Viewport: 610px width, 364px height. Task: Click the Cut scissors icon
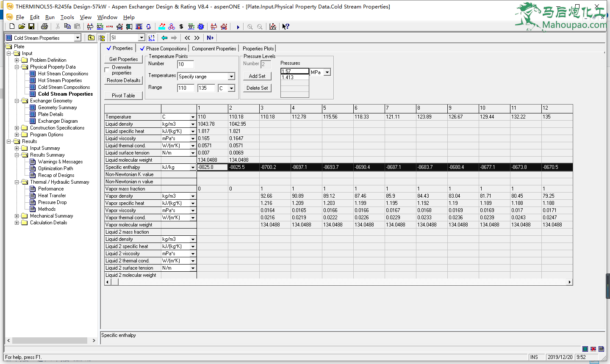[x=58, y=27]
